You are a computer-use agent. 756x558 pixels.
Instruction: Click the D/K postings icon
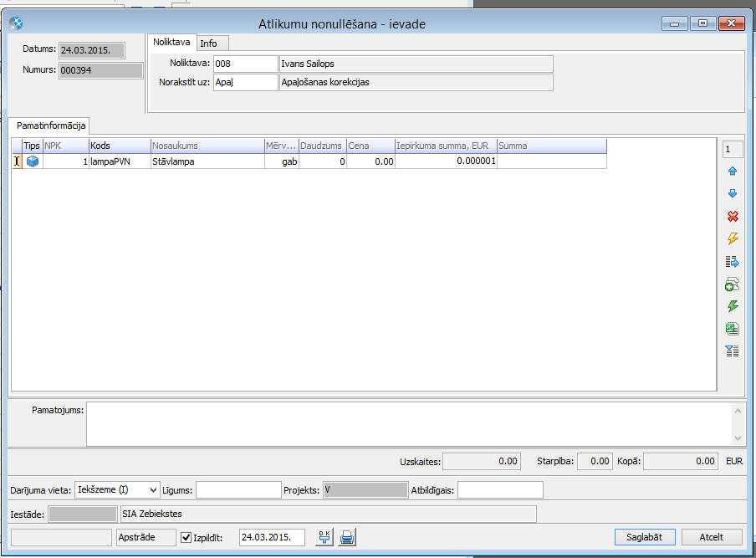[x=324, y=537]
